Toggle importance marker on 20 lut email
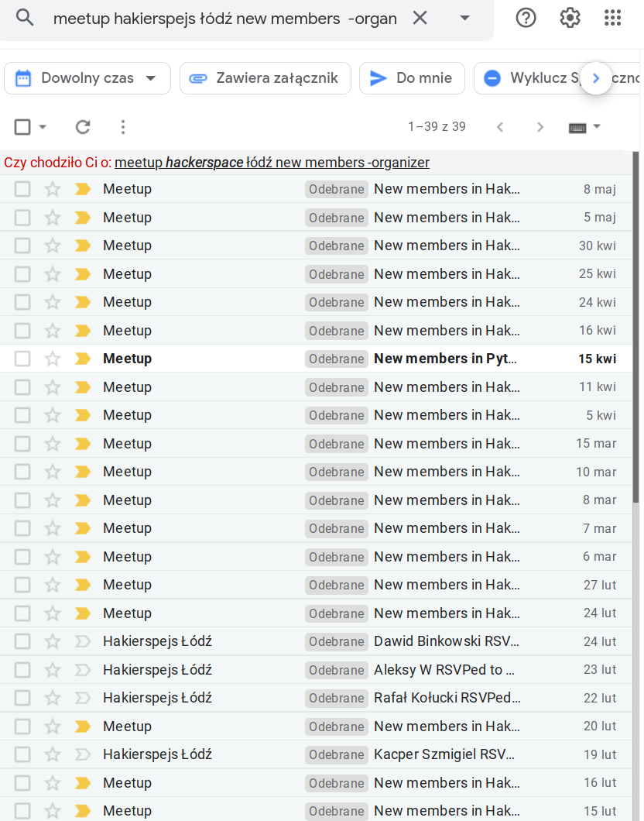 pos(83,727)
